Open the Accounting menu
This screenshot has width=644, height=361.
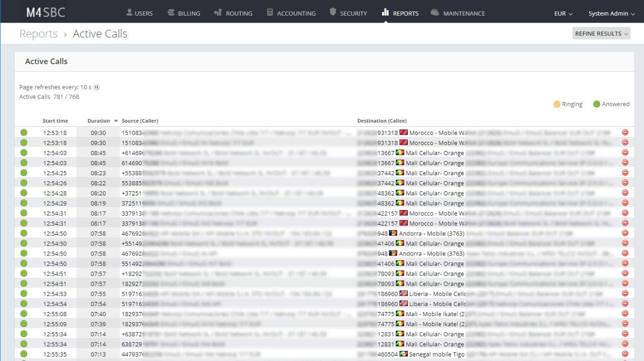(x=291, y=13)
